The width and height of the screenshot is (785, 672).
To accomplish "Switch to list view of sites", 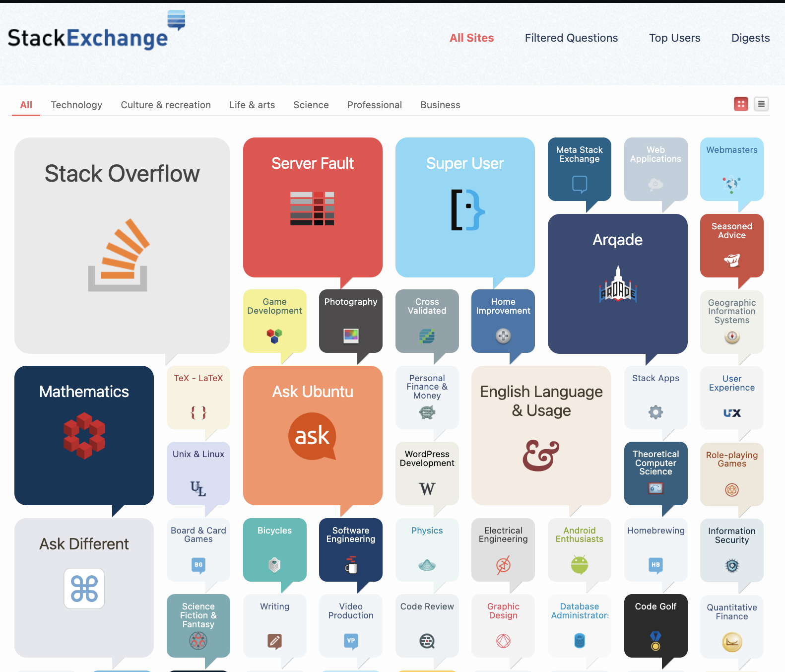I will [761, 104].
